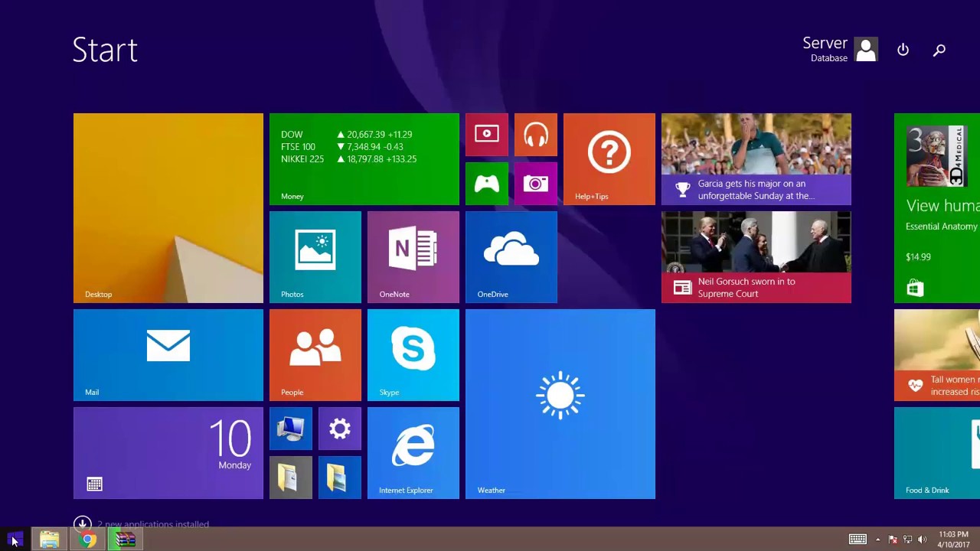Click the power options button
980x551 pixels.
click(x=903, y=50)
